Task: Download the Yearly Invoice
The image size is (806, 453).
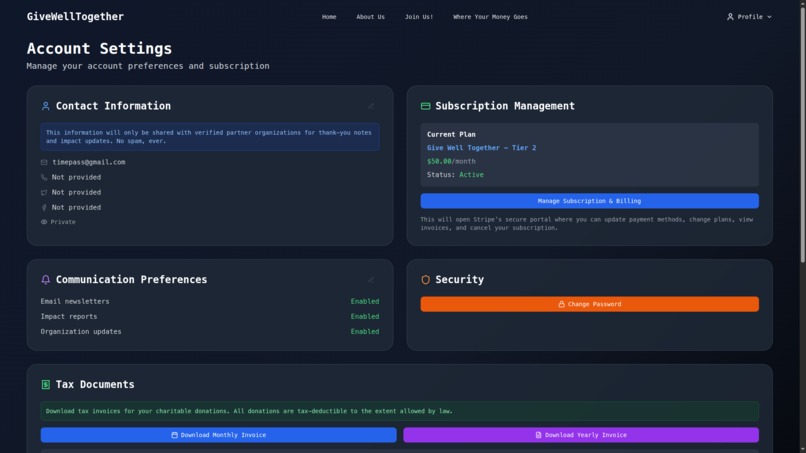Action: coord(581,435)
